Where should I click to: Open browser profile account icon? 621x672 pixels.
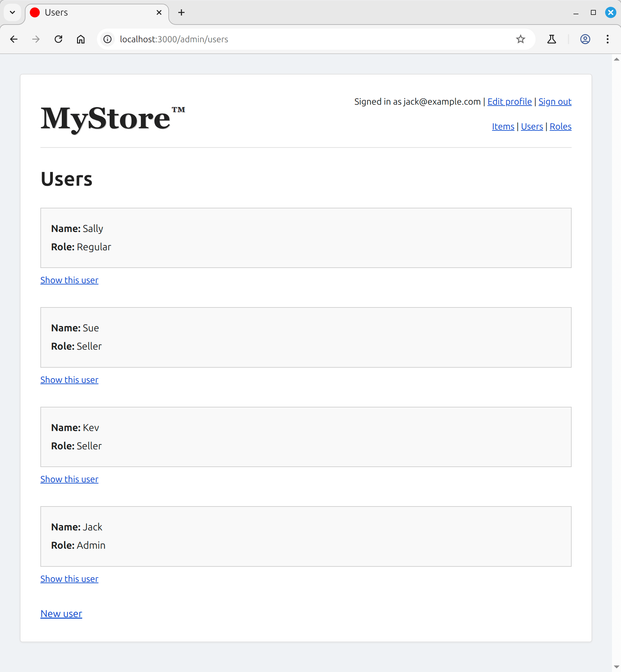pos(585,39)
